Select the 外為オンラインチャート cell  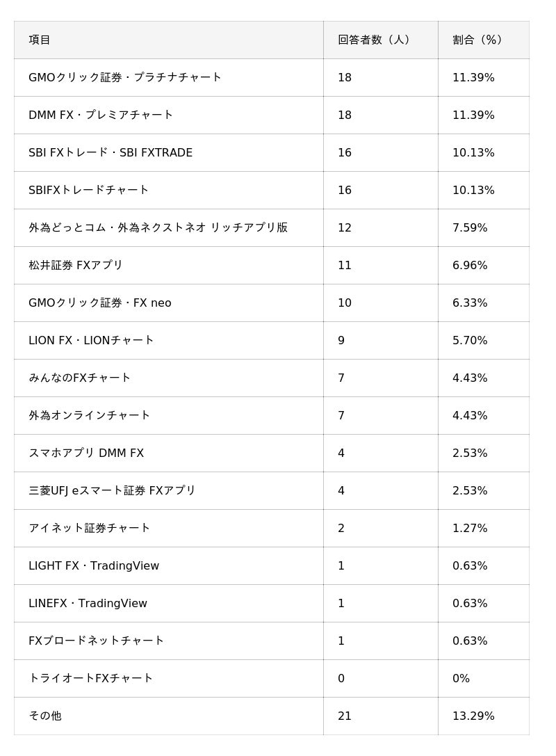[x=90, y=415]
